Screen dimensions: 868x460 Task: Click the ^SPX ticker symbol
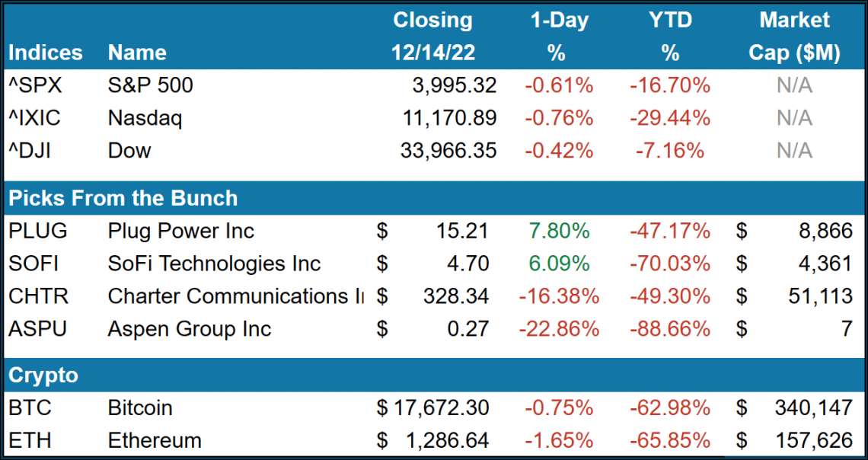(x=34, y=85)
